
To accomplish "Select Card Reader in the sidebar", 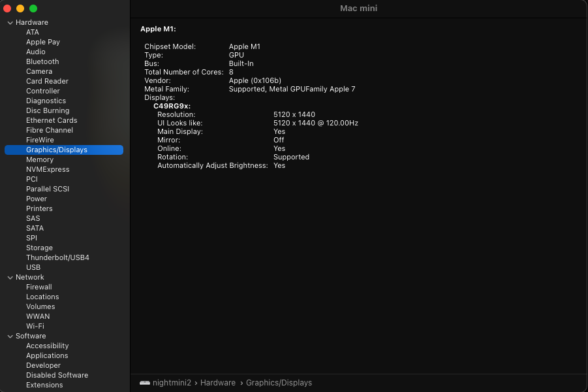I will click(x=47, y=81).
